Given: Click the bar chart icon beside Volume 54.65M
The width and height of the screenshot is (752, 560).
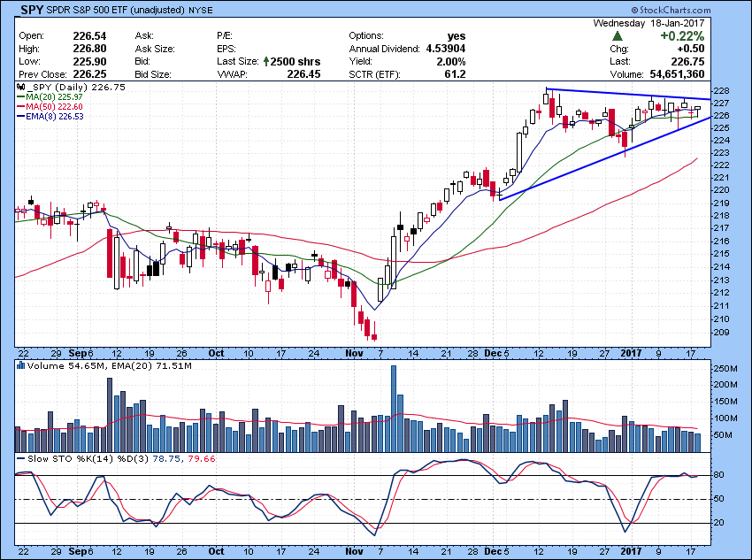Looking at the screenshot, I should (x=20, y=365).
